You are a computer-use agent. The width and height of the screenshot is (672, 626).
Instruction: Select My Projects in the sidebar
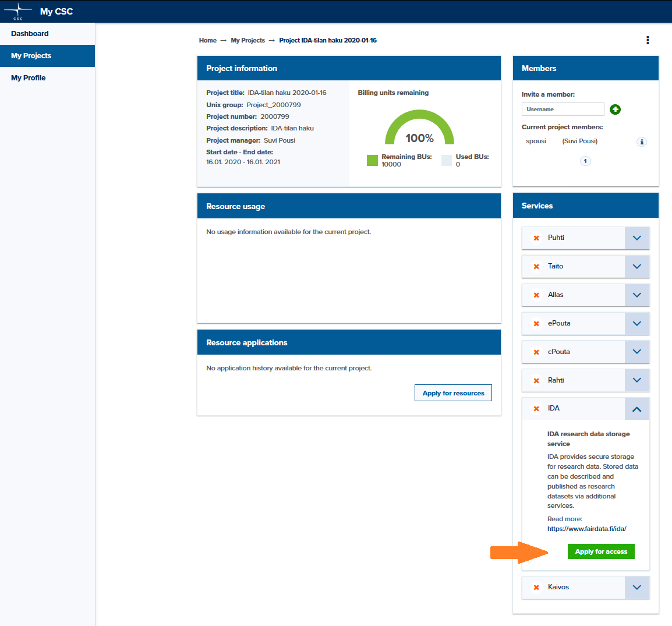[48, 56]
